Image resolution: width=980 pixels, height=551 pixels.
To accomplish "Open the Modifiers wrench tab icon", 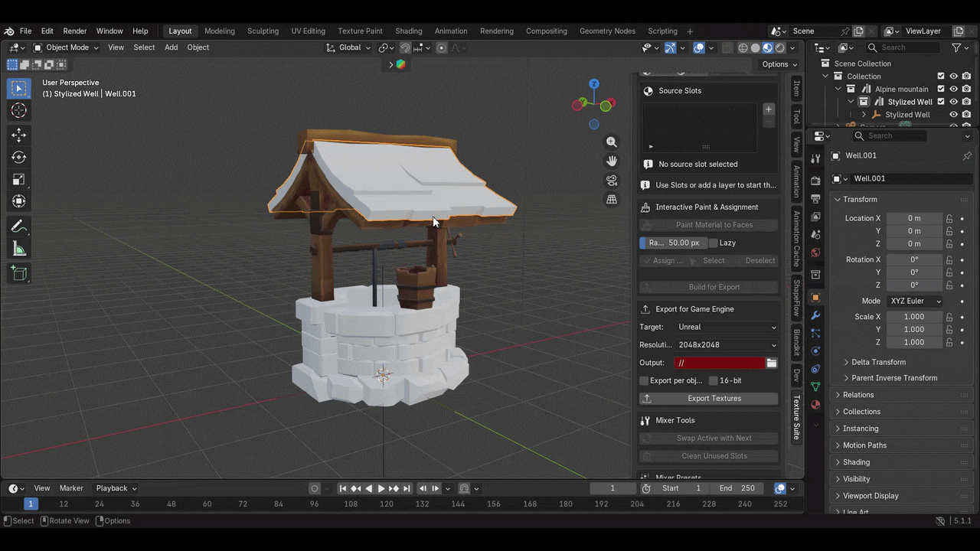I will [815, 315].
